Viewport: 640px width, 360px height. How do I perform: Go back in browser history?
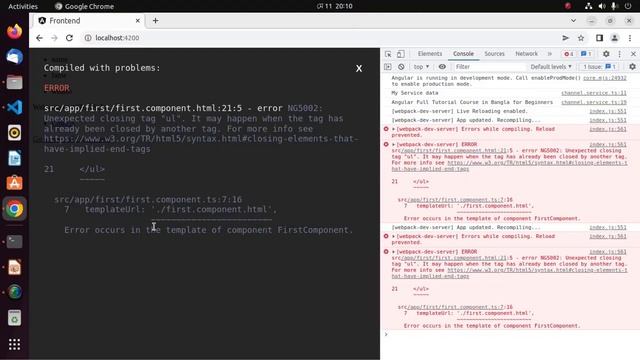click(x=39, y=38)
